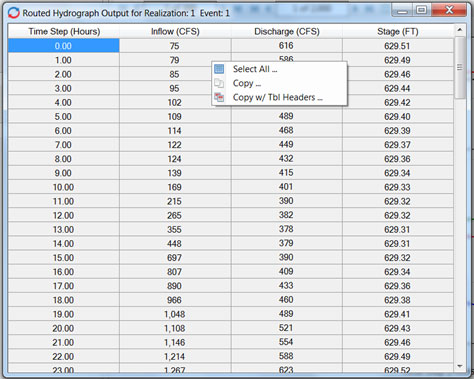Minimize the Routed Hydrograph Output window
Screen dimensions: 474x379
[x=402, y=10]
